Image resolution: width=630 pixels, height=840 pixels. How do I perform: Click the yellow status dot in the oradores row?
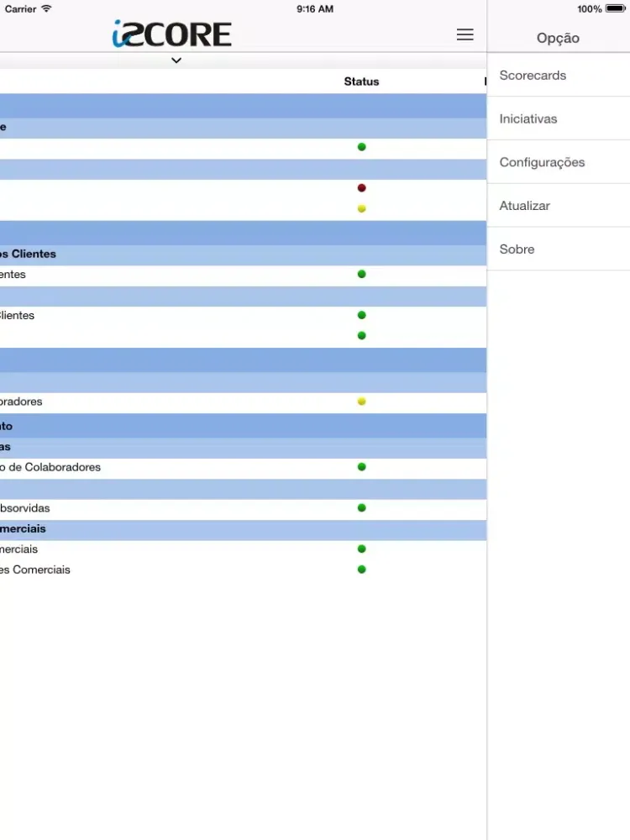(361, 402)
